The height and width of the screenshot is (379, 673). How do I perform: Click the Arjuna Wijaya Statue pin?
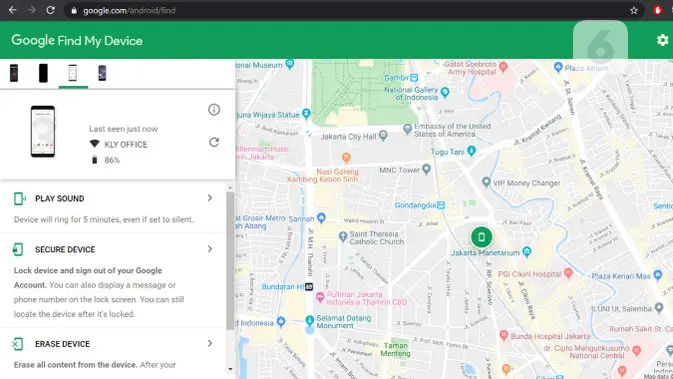[306, 114]
